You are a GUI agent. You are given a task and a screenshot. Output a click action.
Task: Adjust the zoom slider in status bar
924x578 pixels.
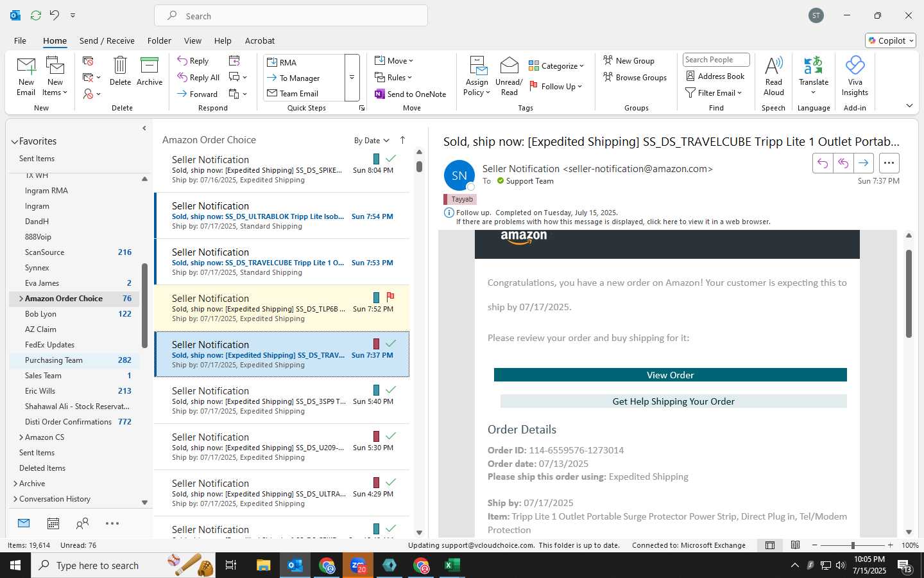[853, 545]
